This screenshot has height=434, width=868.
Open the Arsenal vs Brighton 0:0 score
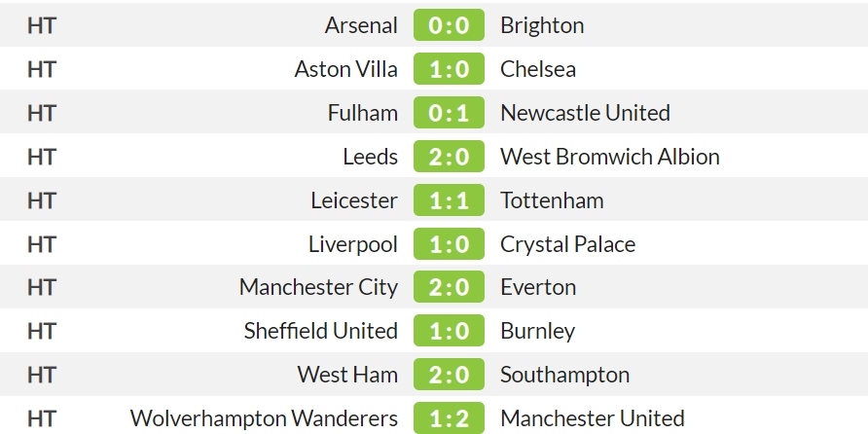(x=449, y=25)
